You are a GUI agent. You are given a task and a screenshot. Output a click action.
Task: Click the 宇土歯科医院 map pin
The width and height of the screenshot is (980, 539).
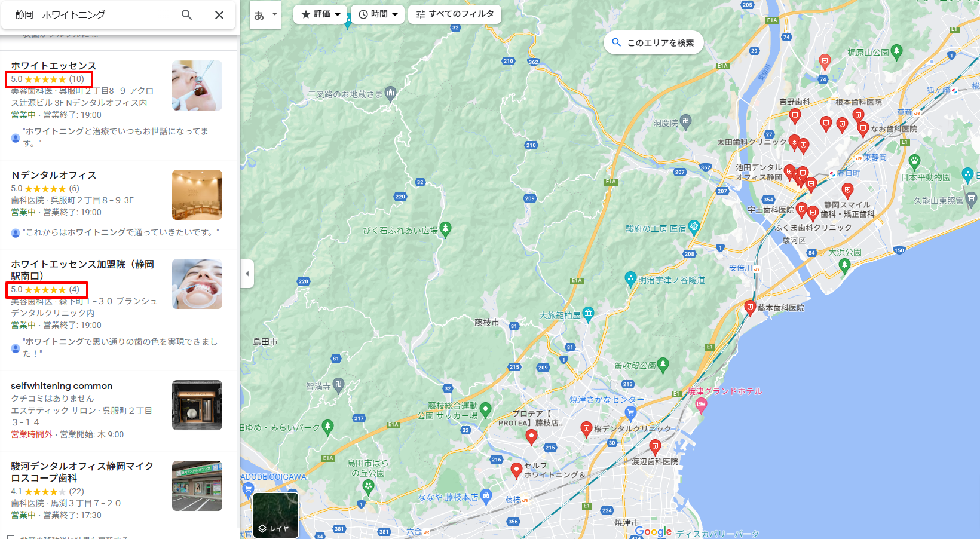[801, 210]
